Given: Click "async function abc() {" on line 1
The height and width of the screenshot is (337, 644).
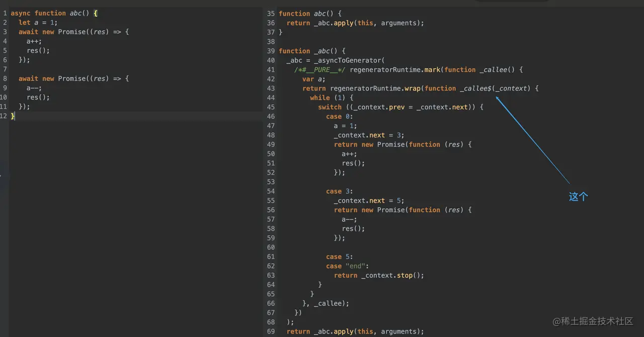Looking at the screenshot, I should (54, 13).
